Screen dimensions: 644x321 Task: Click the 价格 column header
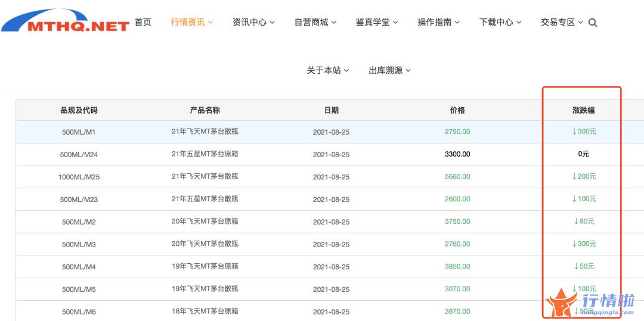pyautogui.click(x=457, y=110)
